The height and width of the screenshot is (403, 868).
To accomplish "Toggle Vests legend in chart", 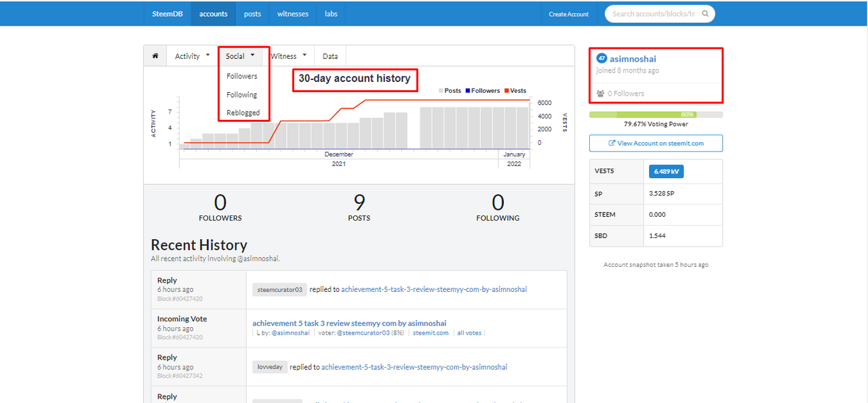I will pos(515,91).
